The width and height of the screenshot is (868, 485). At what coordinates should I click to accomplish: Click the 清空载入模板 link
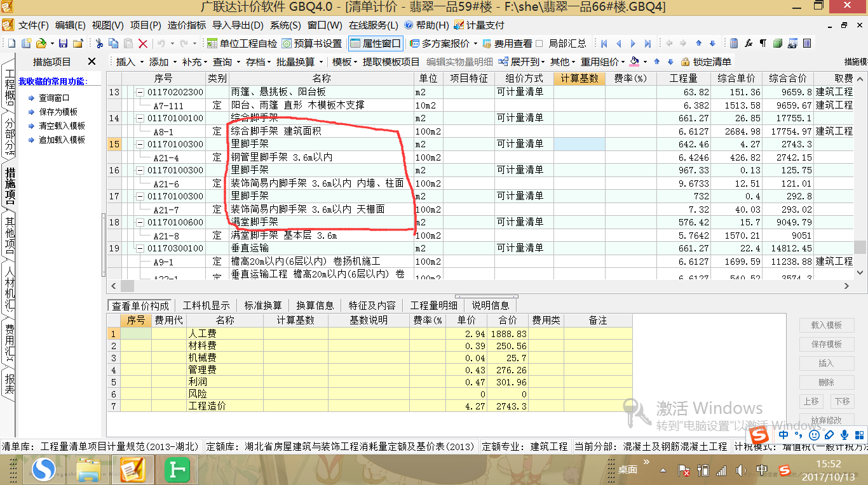pos(62,126)
